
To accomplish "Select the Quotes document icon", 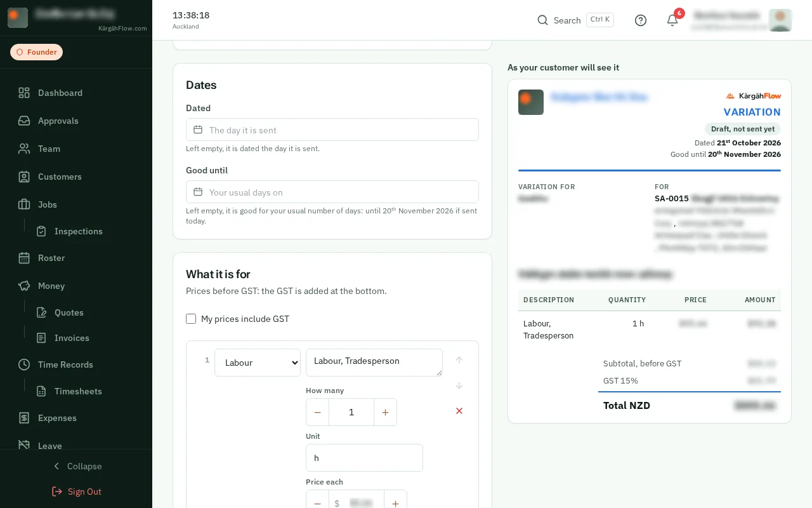I will [41, 312].
